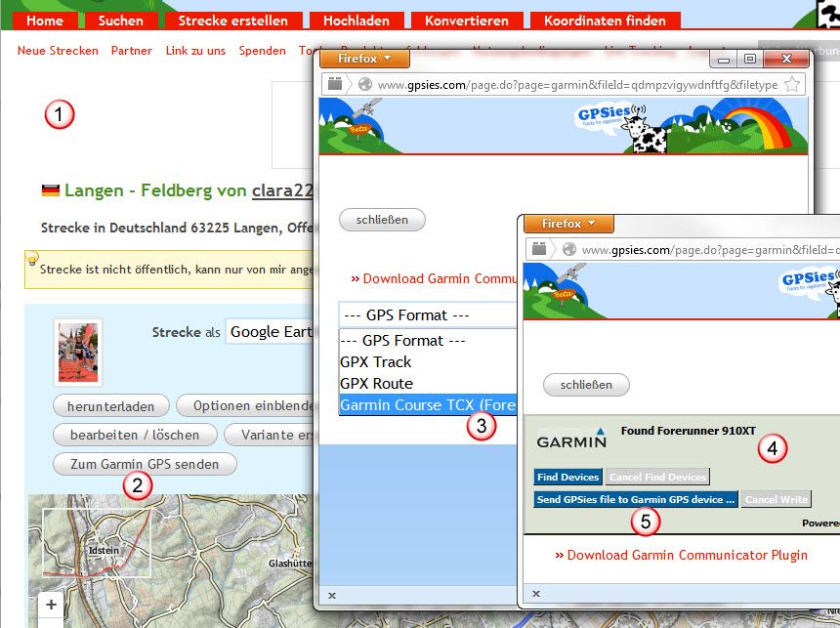
Task: Click Send GPSies file to Garmin GPS device
Action: [635, 500]
